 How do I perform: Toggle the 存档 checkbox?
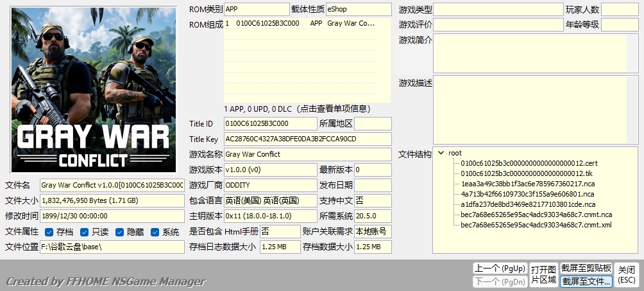(x=49, y=232)
